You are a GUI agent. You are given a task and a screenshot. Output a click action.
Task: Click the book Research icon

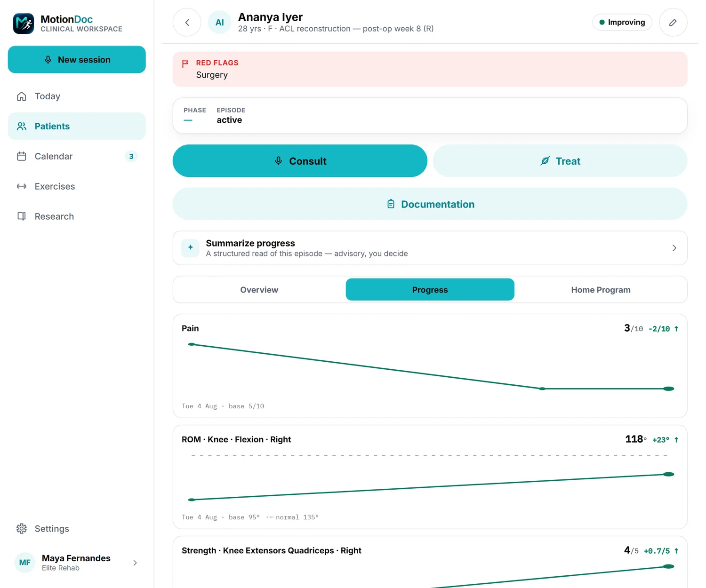(x=22, y=216)
